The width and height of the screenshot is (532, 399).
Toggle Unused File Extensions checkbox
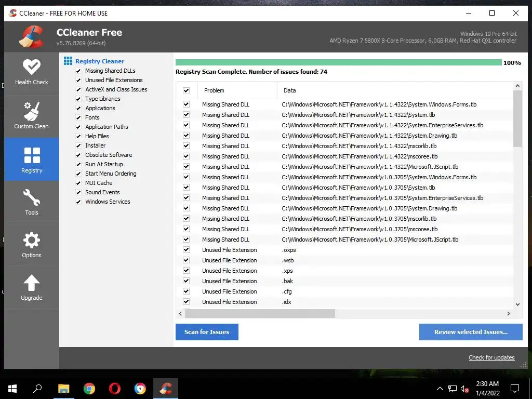click(78, 80)
